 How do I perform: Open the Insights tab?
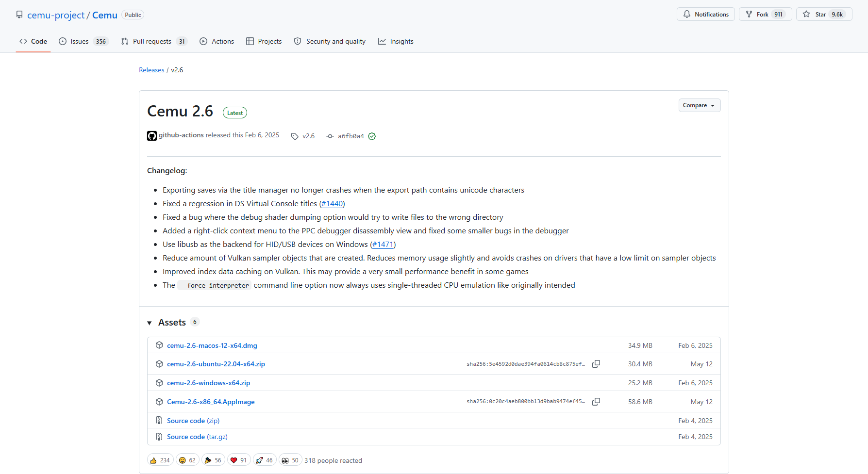(396, 41)
